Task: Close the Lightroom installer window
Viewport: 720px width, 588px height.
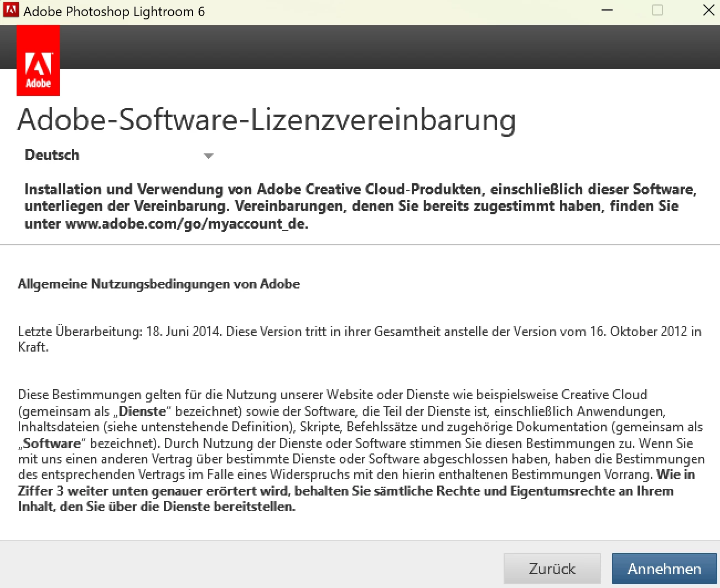Action: point(708,10)
